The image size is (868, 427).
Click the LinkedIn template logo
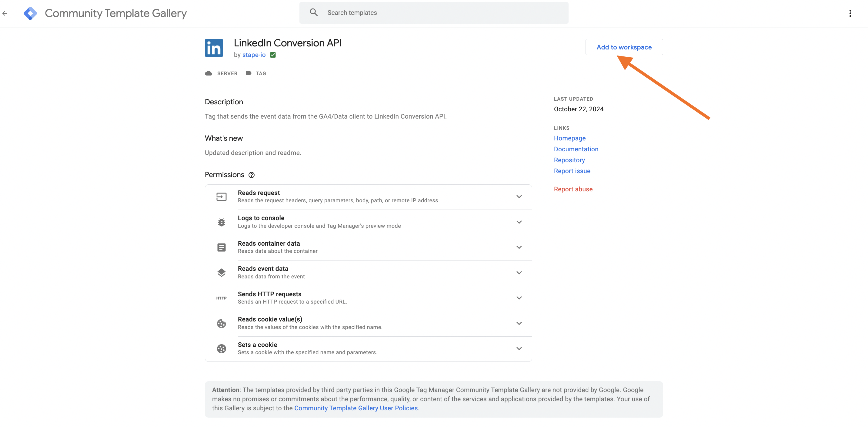[x=214, y=48]
